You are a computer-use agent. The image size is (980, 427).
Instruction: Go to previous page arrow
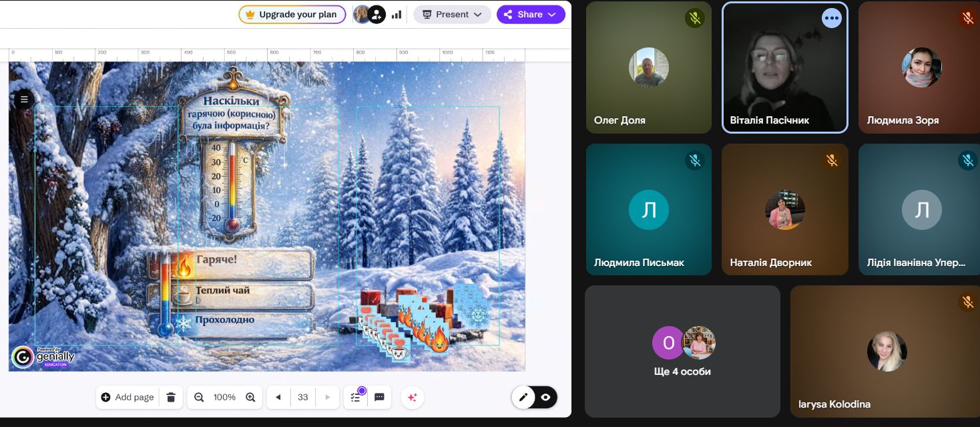(x=278, y=397)
